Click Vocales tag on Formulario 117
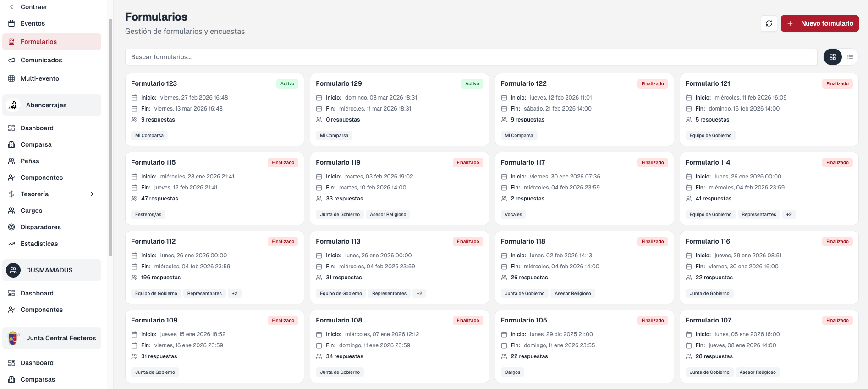Image resolution: width=868 pixels, height=389 pixels. (x=513, y=214)
